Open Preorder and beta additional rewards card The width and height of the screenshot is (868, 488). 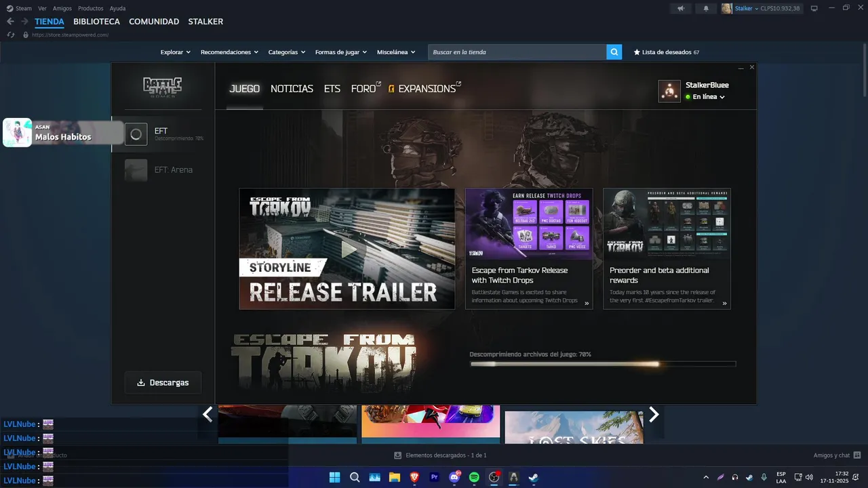pyautogui.click(x=667, y=249)
